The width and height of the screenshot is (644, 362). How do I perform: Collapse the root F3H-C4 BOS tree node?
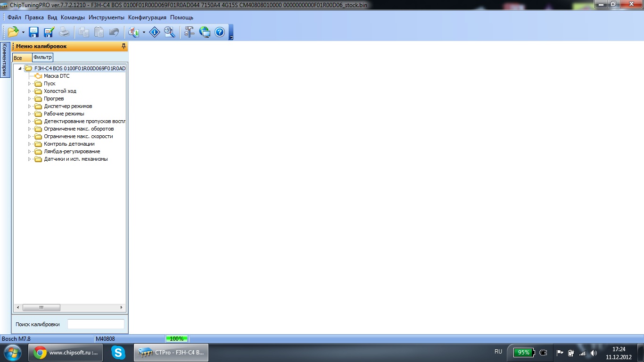pyautogui.click(x=20, y=68)
